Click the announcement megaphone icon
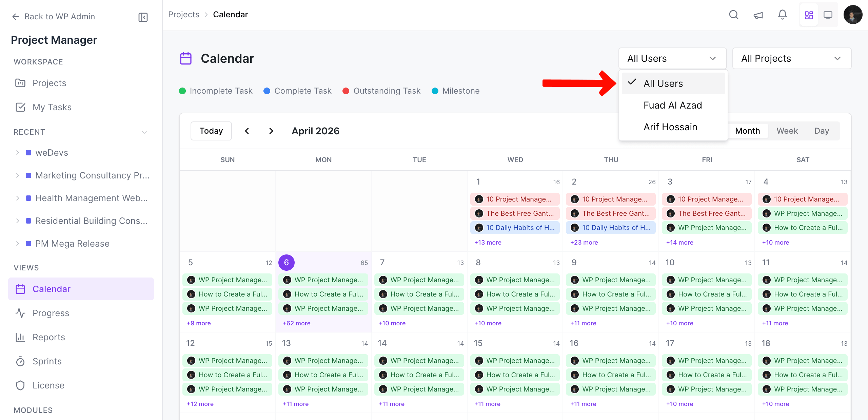Screen dimensions: 868x420 tap(758, 15)
